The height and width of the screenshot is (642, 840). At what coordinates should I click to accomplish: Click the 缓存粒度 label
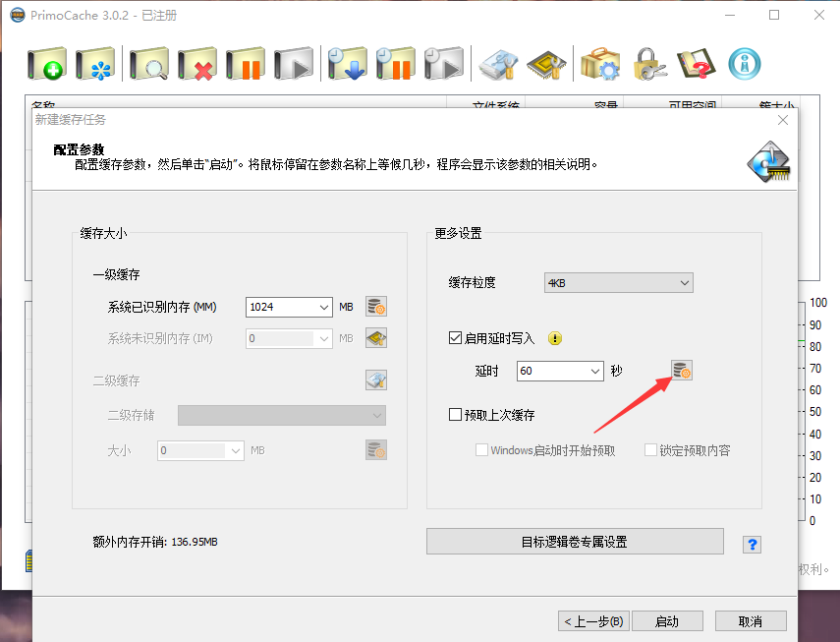(472, 282)
